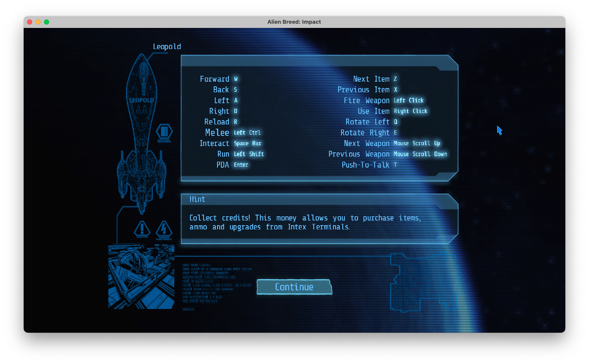Open the PDA key binding entry
This screenshot has width=589, height=364.
click(232, 165)
